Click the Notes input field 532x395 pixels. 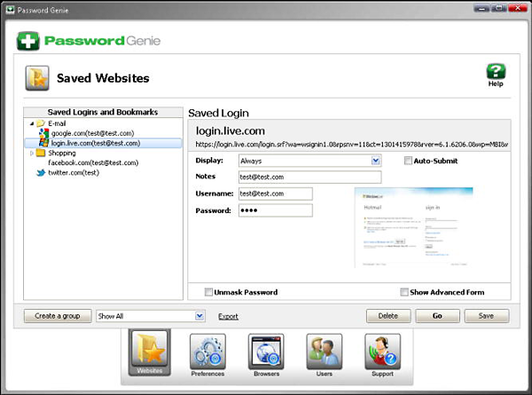[309, 177]
